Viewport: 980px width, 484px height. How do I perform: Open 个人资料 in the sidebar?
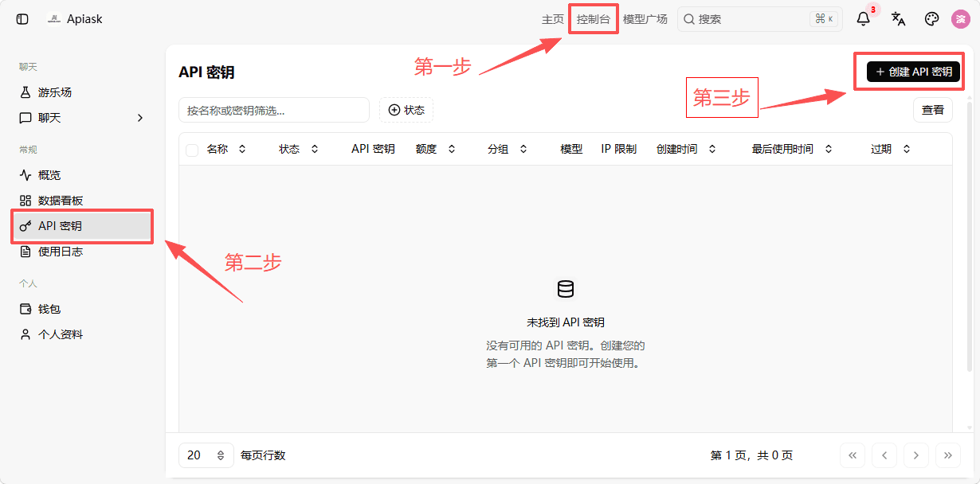(x=83, y=334)
